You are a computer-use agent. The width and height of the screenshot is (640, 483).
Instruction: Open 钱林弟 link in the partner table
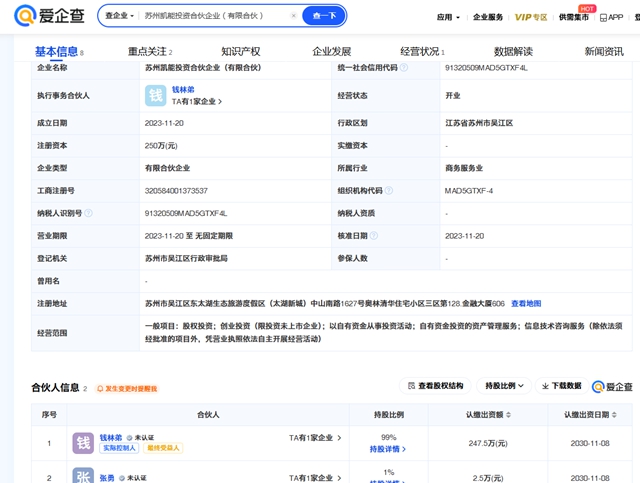111,437
